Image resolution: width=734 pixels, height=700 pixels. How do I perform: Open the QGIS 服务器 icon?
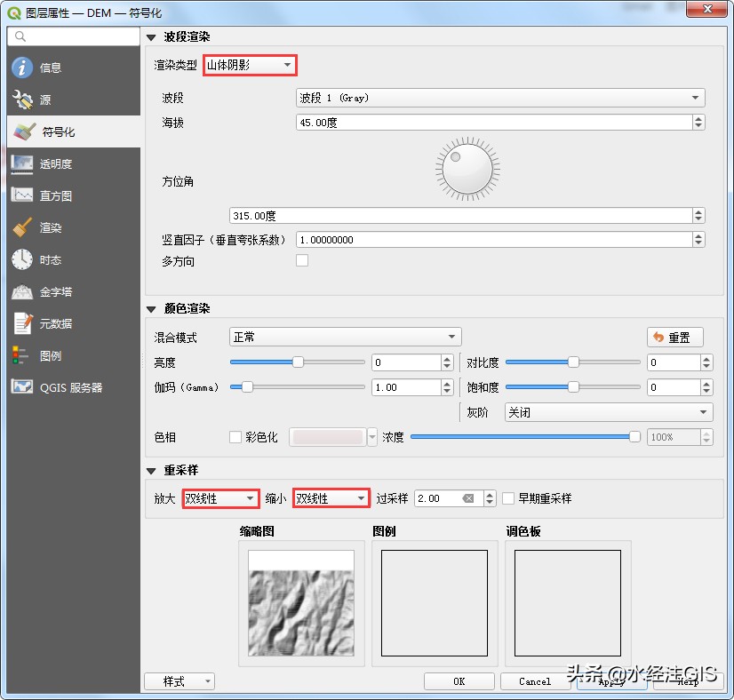[21, 387]
